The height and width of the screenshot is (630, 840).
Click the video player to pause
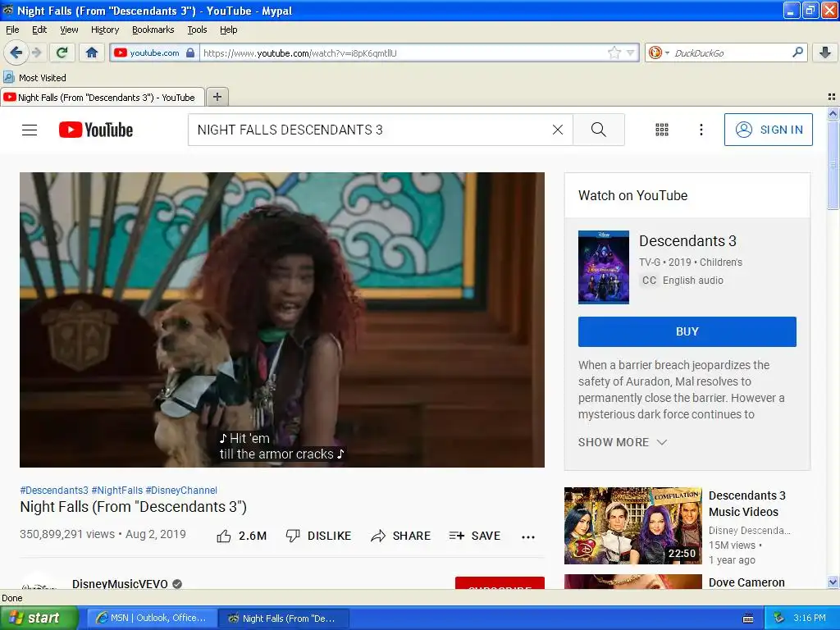point(282,319)
